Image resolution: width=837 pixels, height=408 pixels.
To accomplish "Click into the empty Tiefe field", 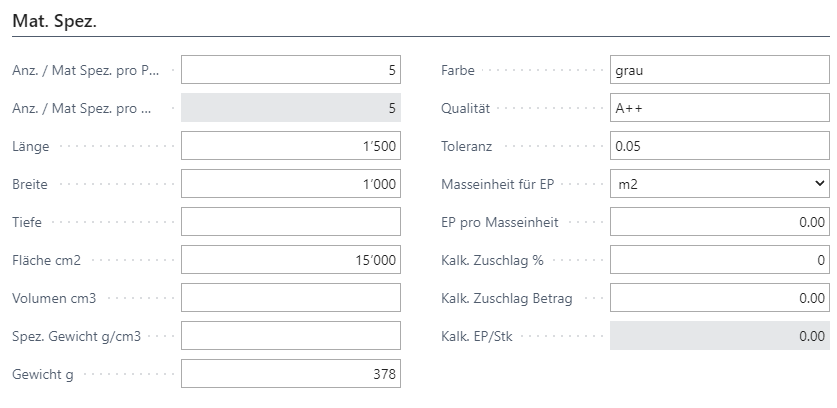I will (x=291, y=222).
